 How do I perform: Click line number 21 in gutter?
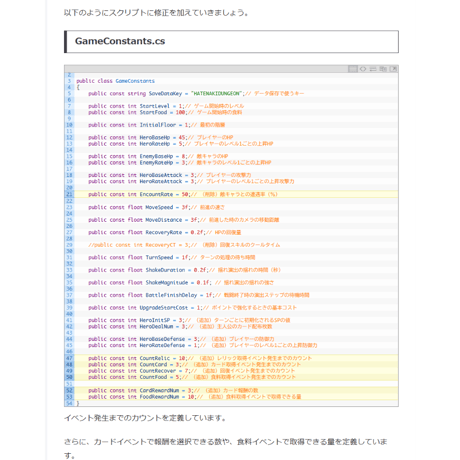69,194
